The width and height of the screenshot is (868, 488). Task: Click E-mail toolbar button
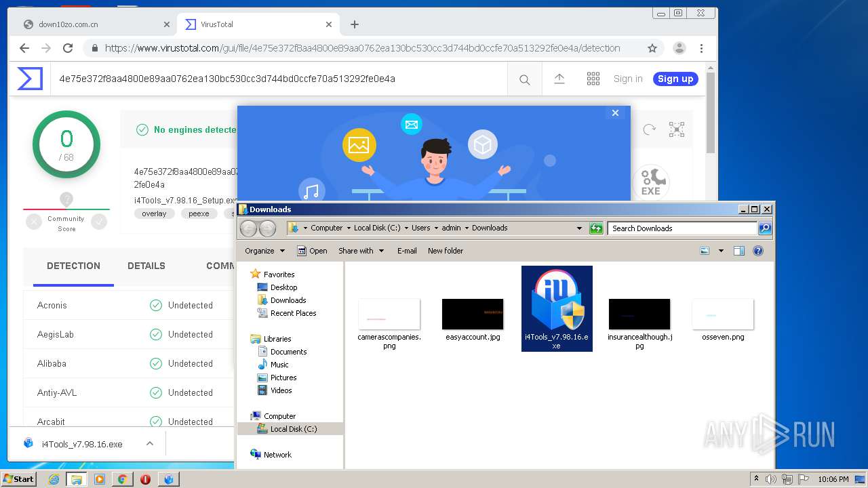click(407, 251)
